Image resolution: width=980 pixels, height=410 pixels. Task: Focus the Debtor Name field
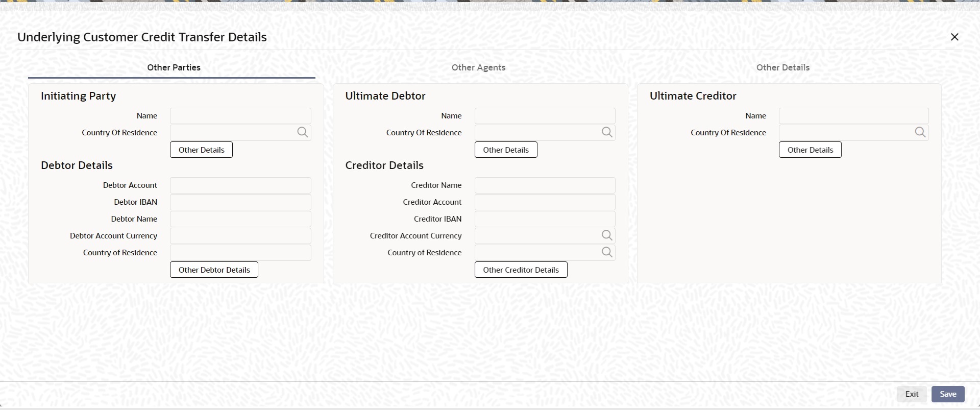tap(240, 219)
